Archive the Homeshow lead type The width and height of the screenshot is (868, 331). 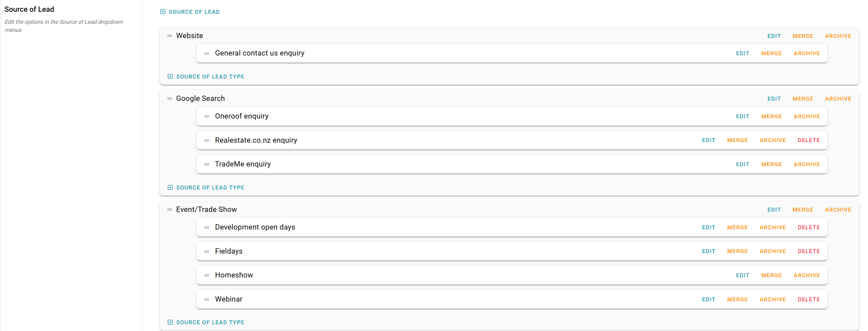coord(807,276)
